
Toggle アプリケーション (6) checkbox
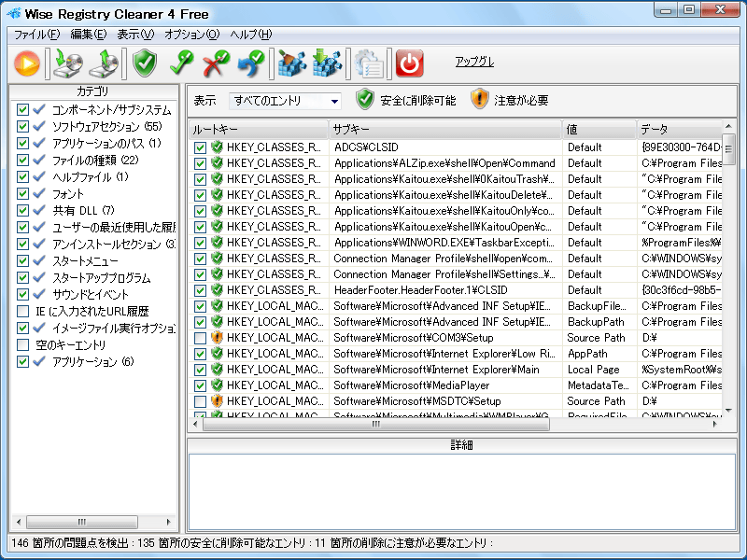tap(22, 361)
